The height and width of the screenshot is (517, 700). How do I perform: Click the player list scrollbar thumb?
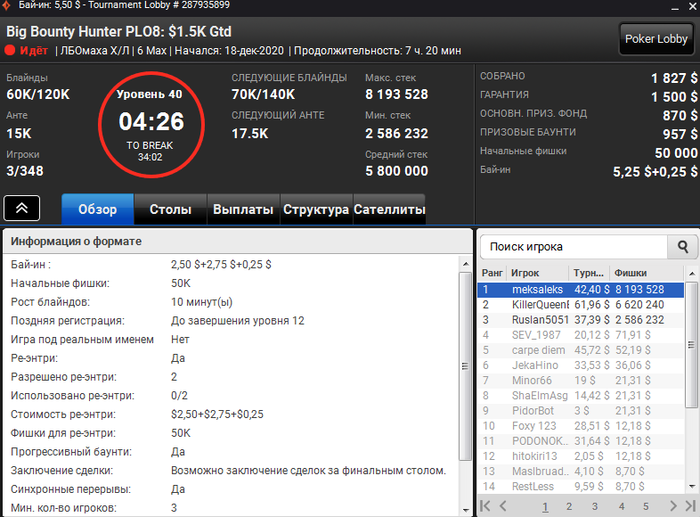tap(691, 345)
